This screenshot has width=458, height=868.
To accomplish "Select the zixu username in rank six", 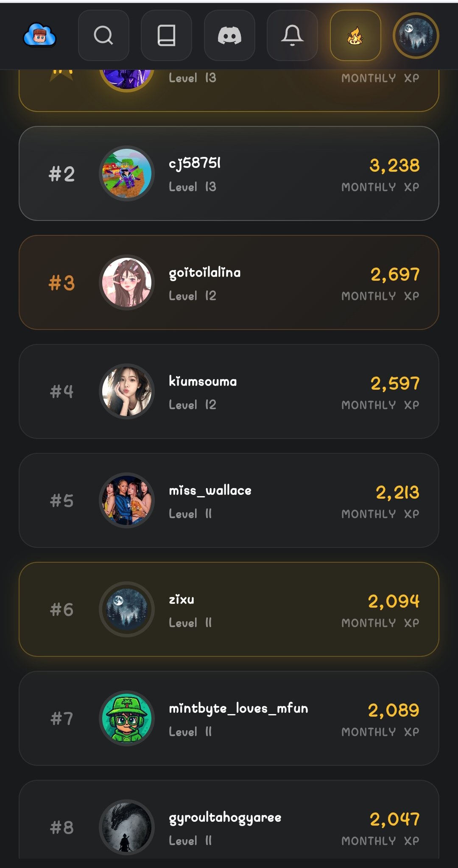I will (182, 599).
